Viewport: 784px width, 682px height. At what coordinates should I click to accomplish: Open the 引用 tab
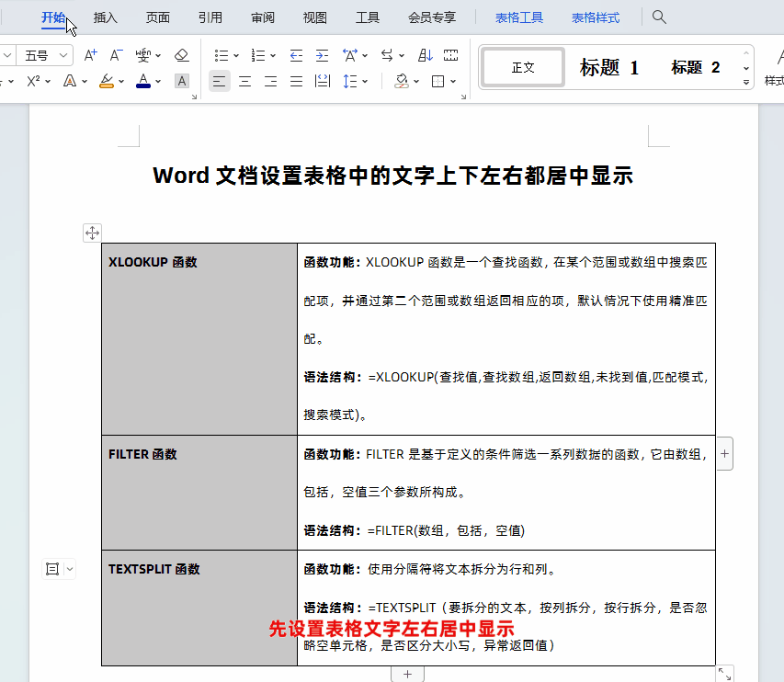pyautogui.click(x=210, y=17)
